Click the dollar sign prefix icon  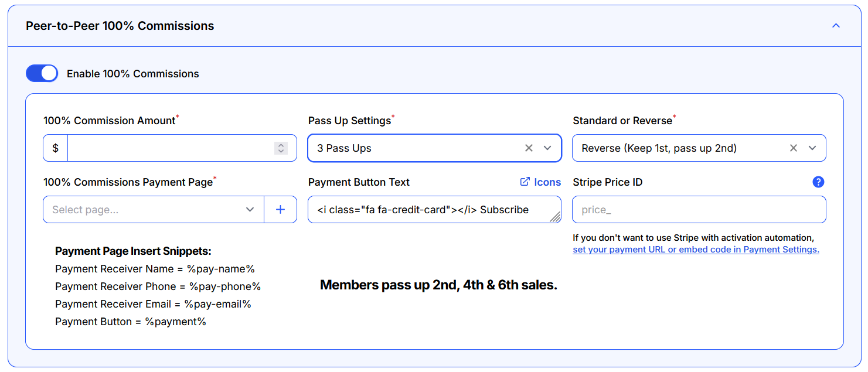[x=56, y=148]
